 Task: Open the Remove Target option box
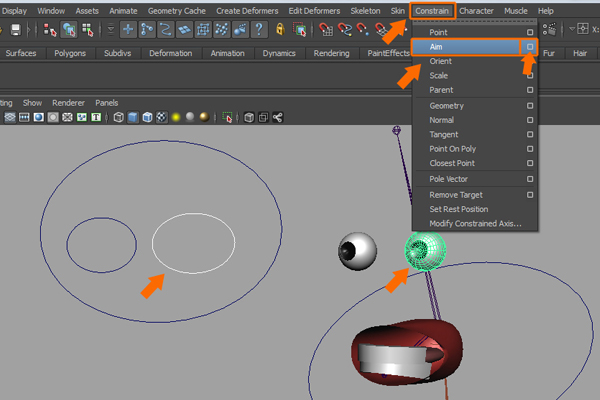click(x=530, y=195)
